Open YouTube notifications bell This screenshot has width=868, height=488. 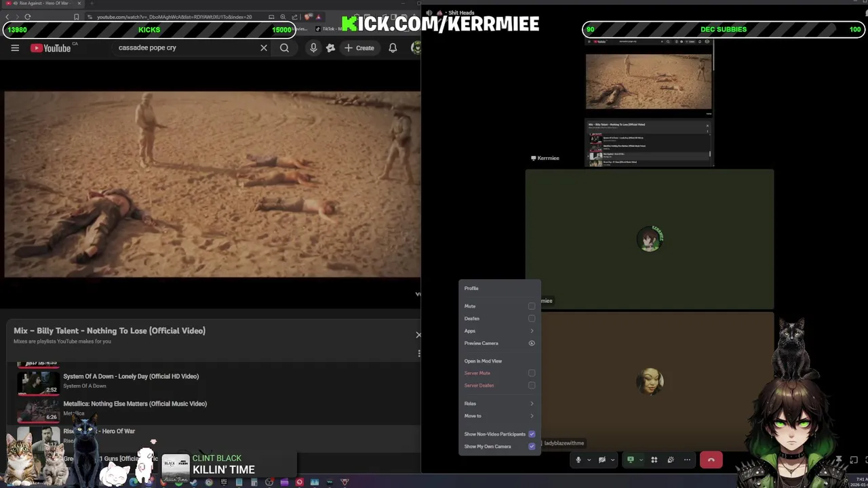393,48
